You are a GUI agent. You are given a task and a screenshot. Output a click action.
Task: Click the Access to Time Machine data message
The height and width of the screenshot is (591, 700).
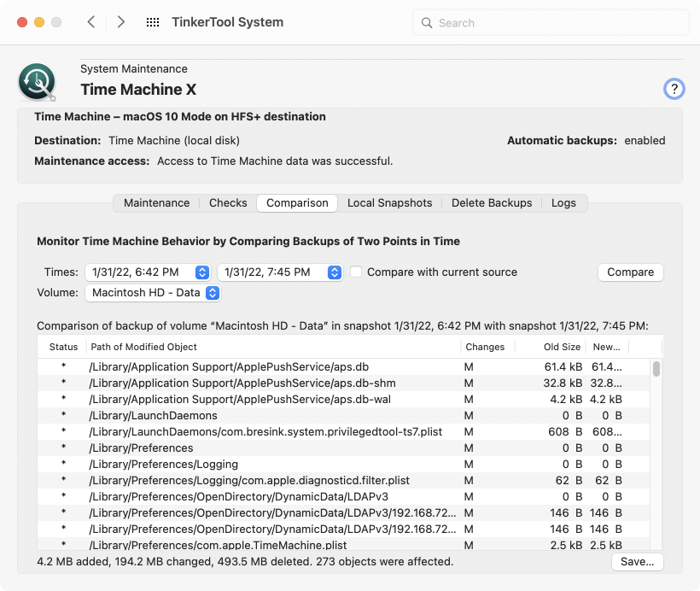coord(275,161)
